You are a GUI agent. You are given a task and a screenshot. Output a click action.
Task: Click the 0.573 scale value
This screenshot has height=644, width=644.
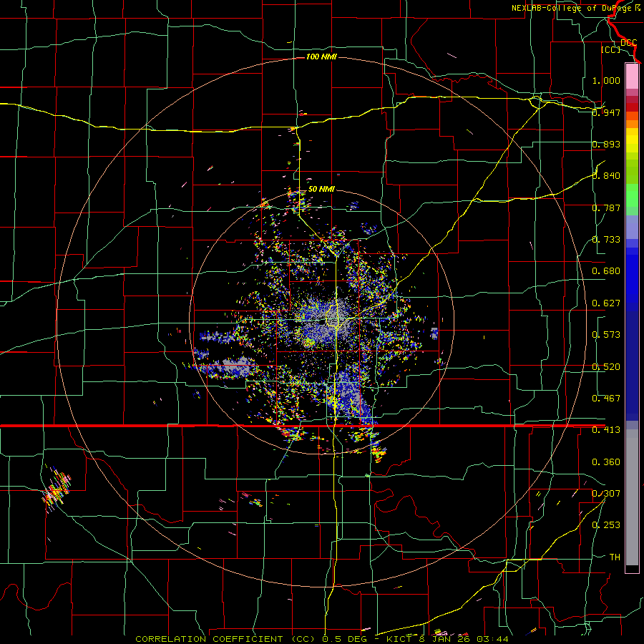pyautogui.click(x=606, y=335)
